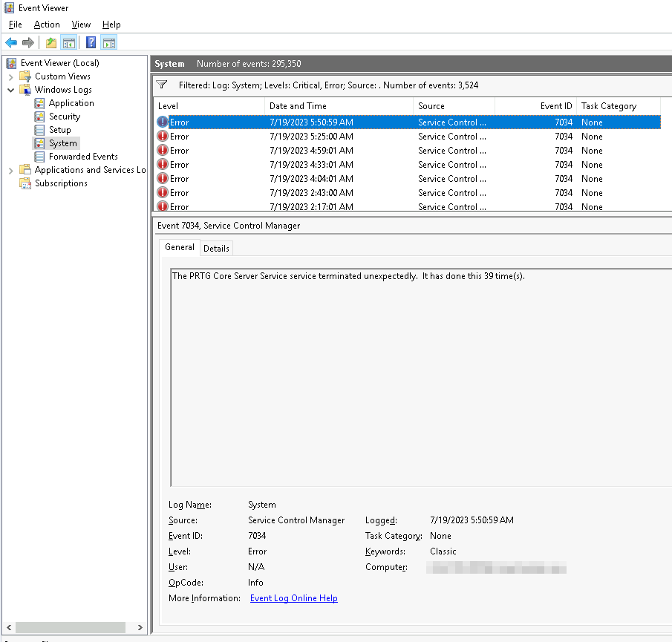This screenshot has height=642, width=672.
Task: Open the Action menu
Action: (x=47, y=24)
